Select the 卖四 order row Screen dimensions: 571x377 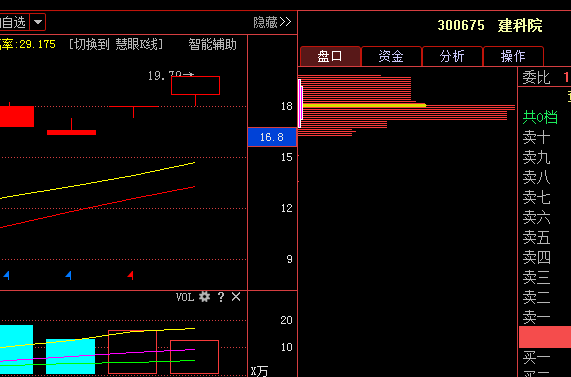click(x=545, y=258)
